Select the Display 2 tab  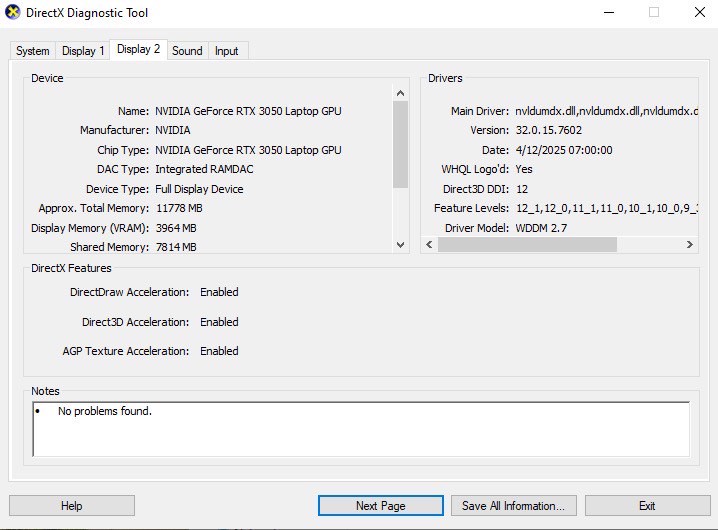pyautogui.click(x=138, y=49)
